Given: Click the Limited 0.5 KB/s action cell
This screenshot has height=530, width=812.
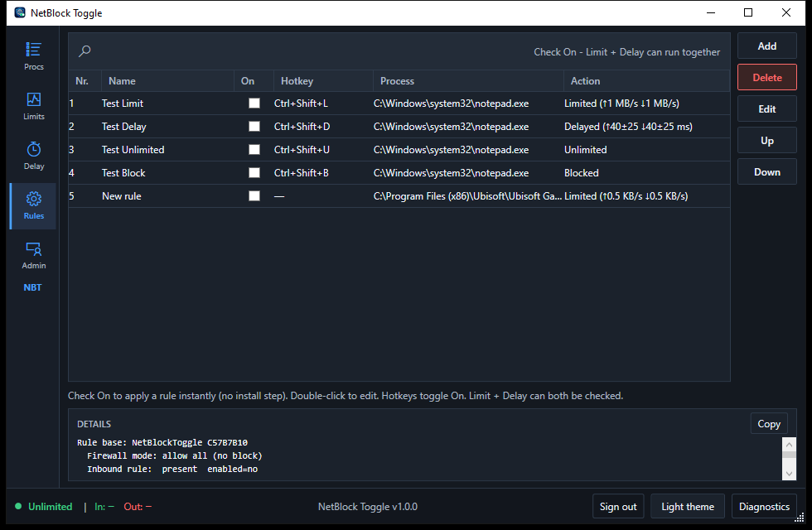Looking at the screenshot, I should point(626,195).
